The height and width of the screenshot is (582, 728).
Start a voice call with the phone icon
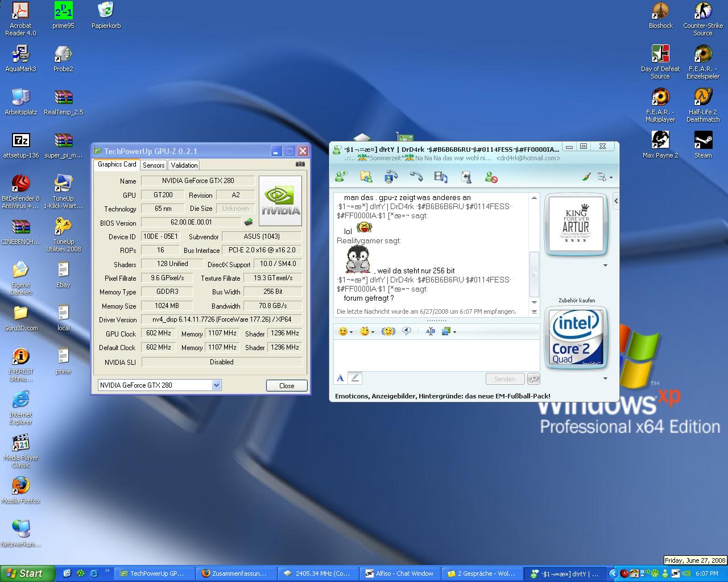coord(416,177)
